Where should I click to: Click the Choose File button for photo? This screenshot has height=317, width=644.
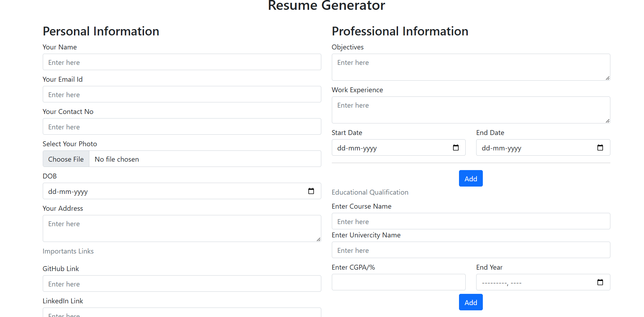[66, 159]
